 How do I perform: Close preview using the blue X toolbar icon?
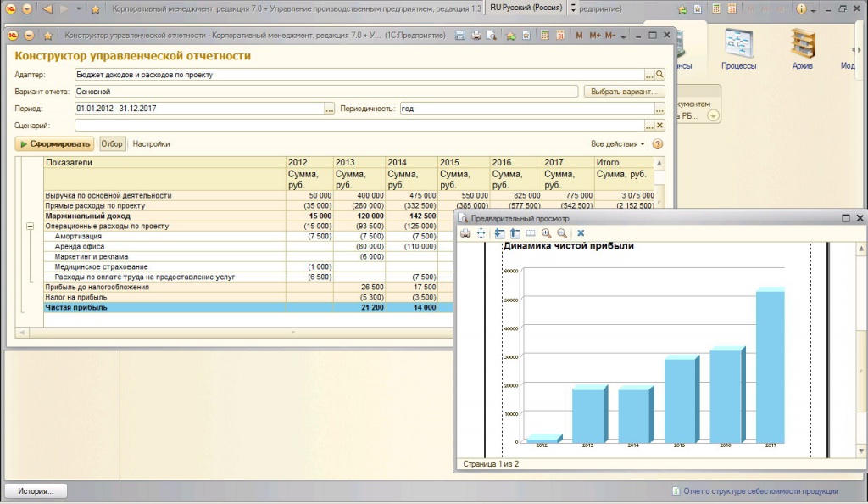tap(581, 233)
